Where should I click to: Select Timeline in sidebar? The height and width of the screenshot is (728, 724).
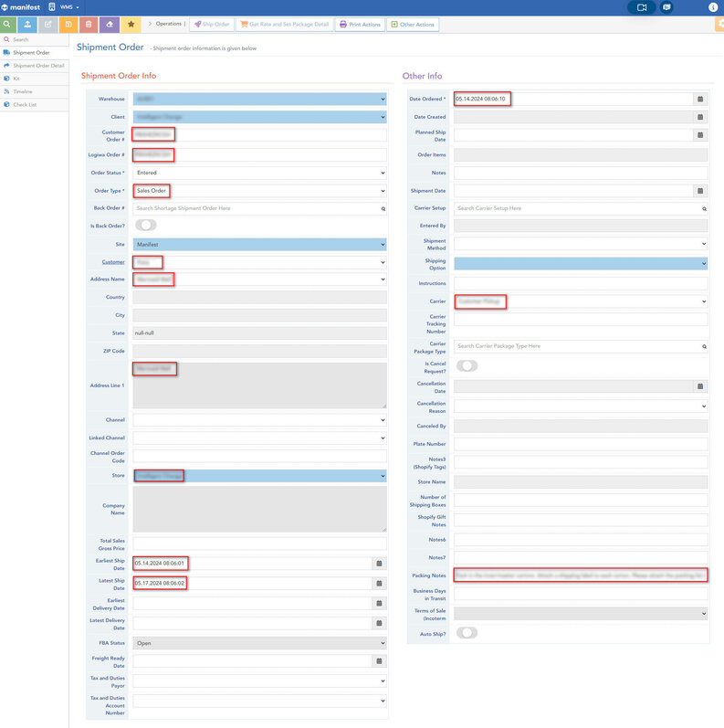(x=35, y=91)
